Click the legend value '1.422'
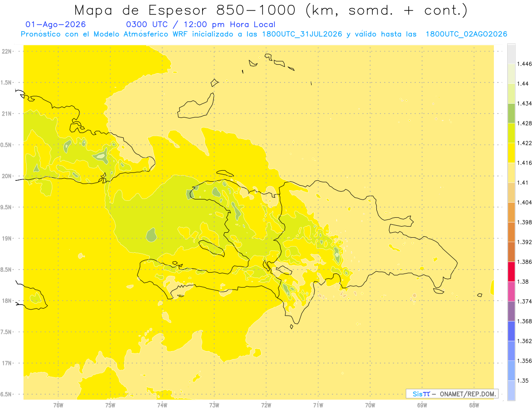 pos(524,143)
